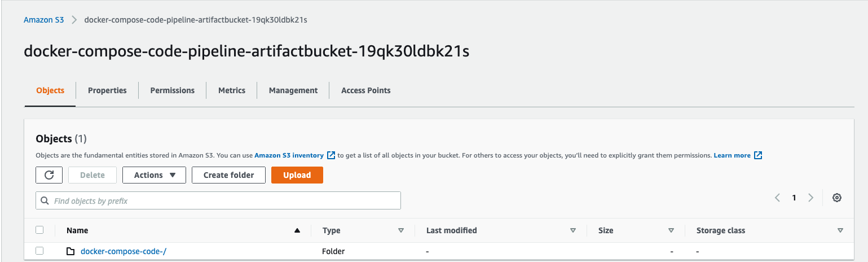Select the docker-compose-code-/ folder checkbox
Viewport: 868px width, 262px height.
[x=39, y=251]
